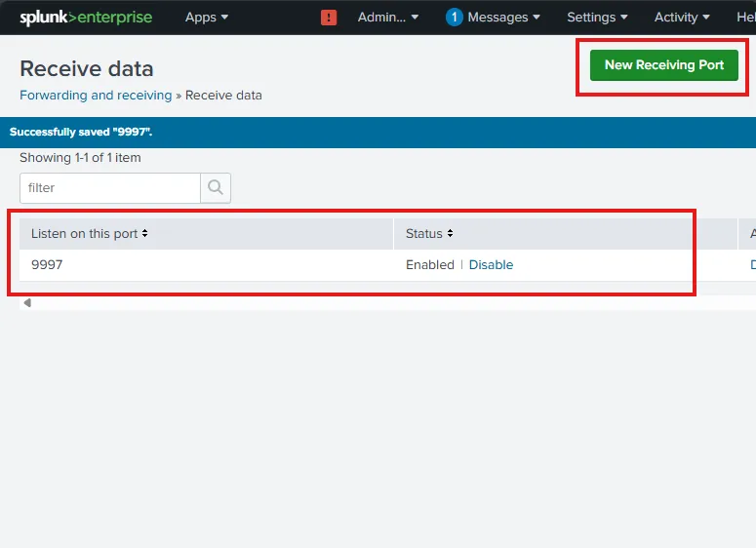Click the Messages count badge
The width and height of the screenshot is (756, 548).
[454, 18]
